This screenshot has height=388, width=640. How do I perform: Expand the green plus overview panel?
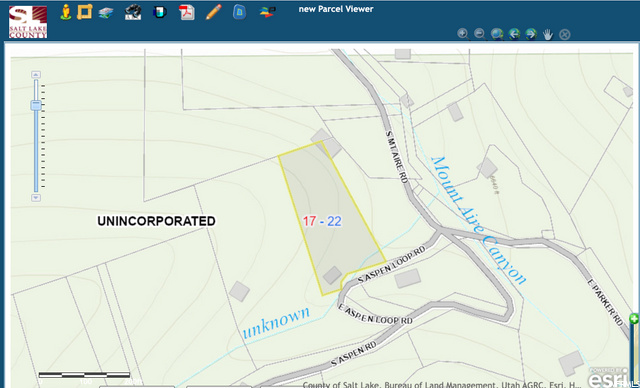[x=634, y=319]
